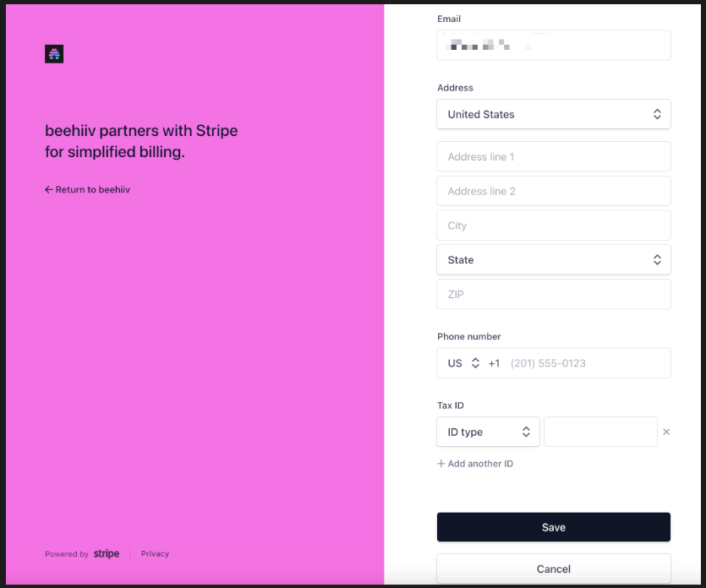Focus the Email input field
Image resolution: width=706 pixels, height=588 pixels.
(x=553, y=46)
